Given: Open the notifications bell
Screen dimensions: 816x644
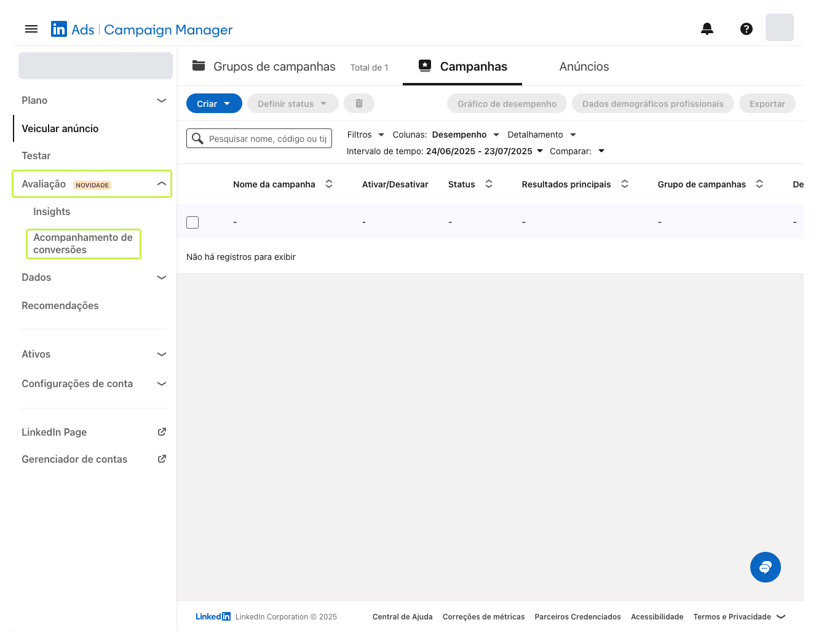Looking at the screenshot, I should (707, 29).
